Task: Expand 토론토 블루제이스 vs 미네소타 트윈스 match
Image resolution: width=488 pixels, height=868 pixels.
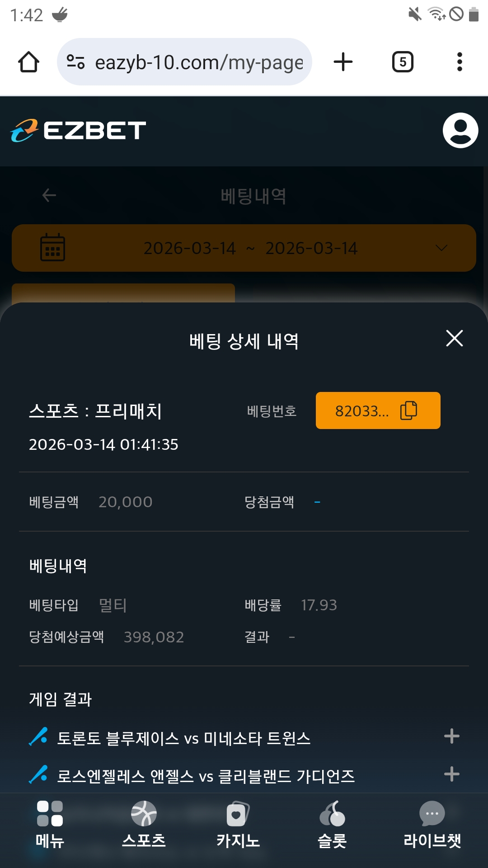Action: tap(451, 736)
